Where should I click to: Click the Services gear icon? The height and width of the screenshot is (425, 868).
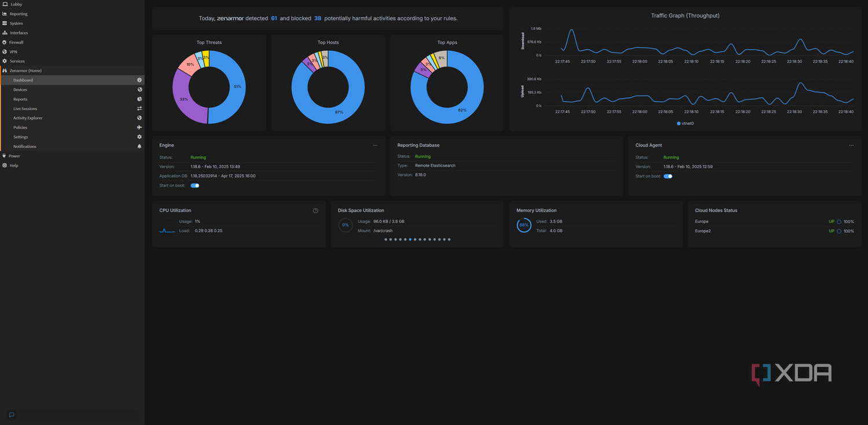pyautogui.click(x=5, y=61)
